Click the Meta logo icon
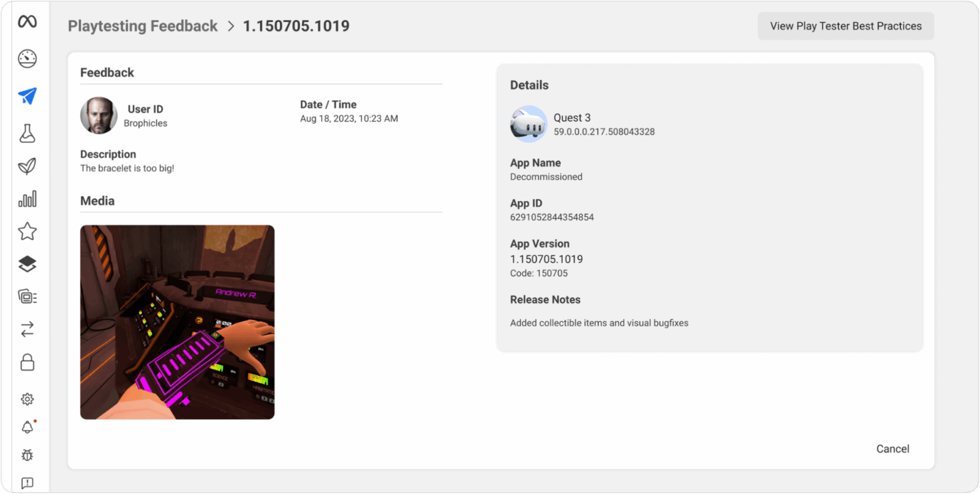Viewport: 980px width, 494px height. click(28, 22)
